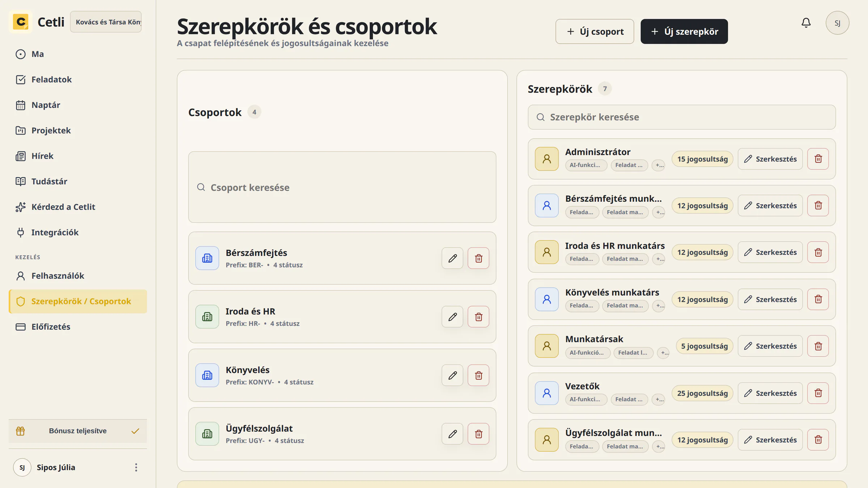This screenshot has height=488, width=868.
Task: Open Projektek in the sidebar
Action: pyautogui.click(x=78, y=130)
